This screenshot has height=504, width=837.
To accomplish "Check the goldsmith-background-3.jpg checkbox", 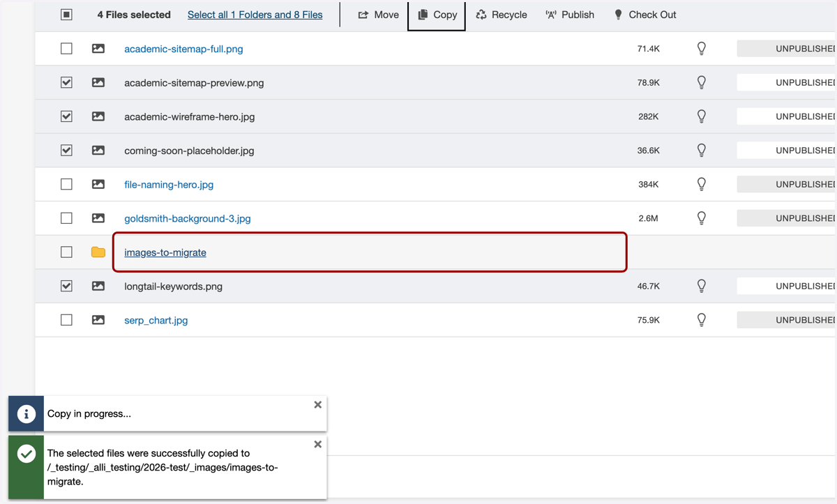I will click(x=66, y=218).
